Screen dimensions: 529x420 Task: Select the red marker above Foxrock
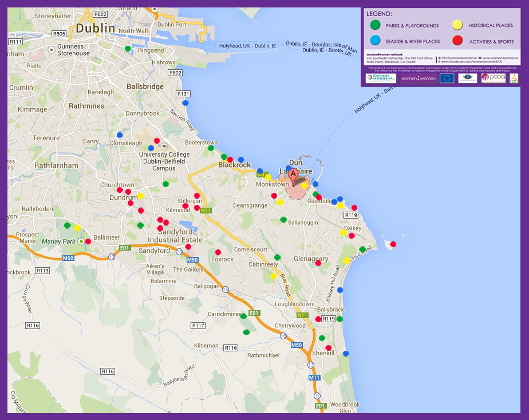tap(218, 252)
